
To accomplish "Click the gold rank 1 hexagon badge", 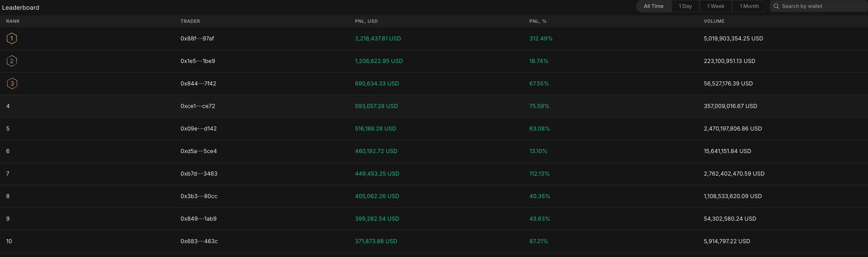I will point(12,38).
